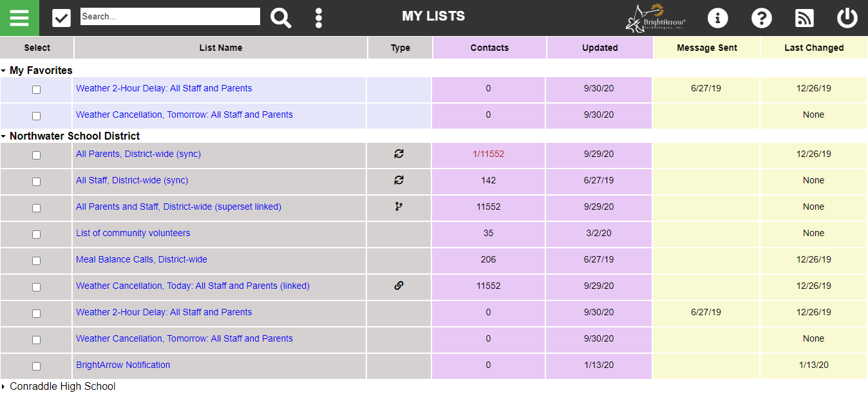Check Meal Balance Calls checkbox

[x=36, y=261]
